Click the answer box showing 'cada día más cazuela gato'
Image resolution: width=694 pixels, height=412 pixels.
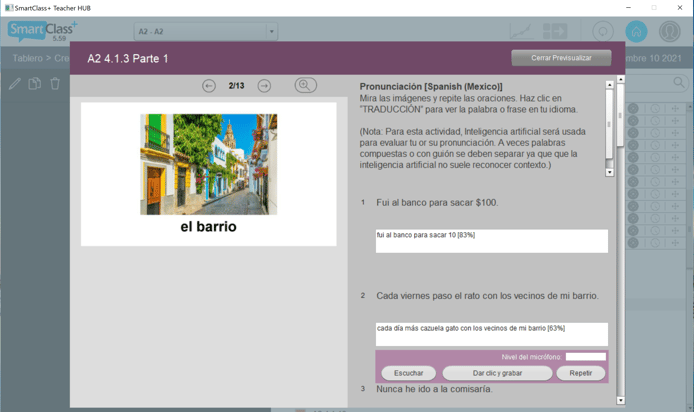[492, 334]
